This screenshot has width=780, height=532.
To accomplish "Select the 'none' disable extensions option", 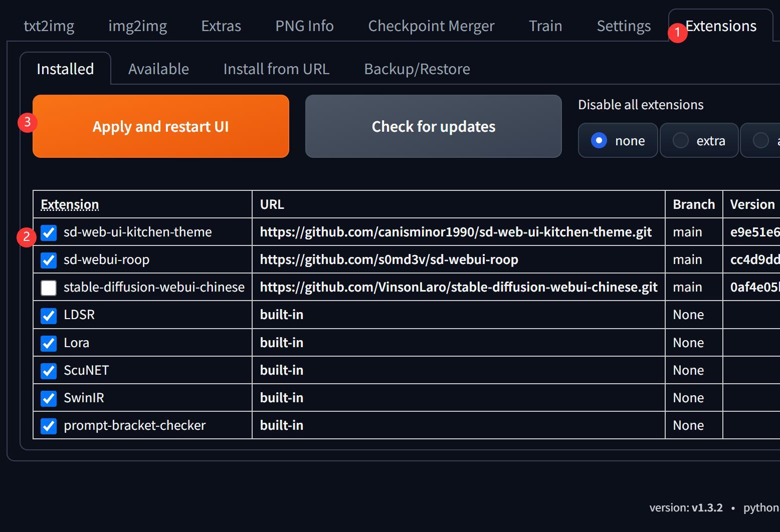I will (618, 140).
